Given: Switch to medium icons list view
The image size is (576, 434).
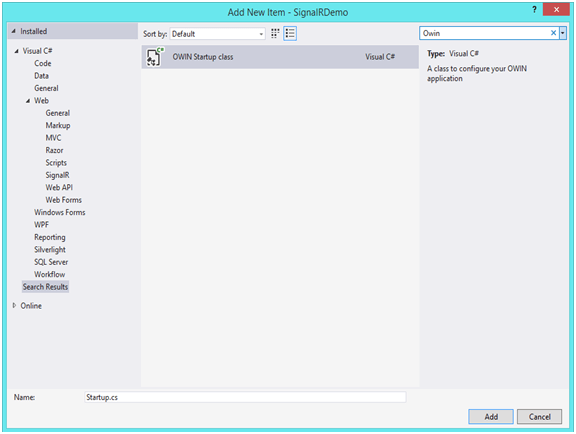Looking at the screenshot, I should (x=290, y=33).
